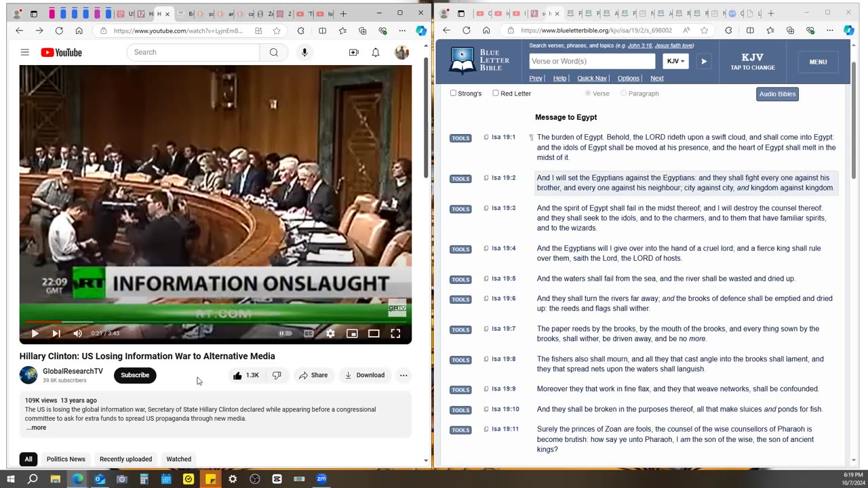Click Read Aloud icon in Bible browser
Screen dimensions: 868x488
[x=686, y=30]
